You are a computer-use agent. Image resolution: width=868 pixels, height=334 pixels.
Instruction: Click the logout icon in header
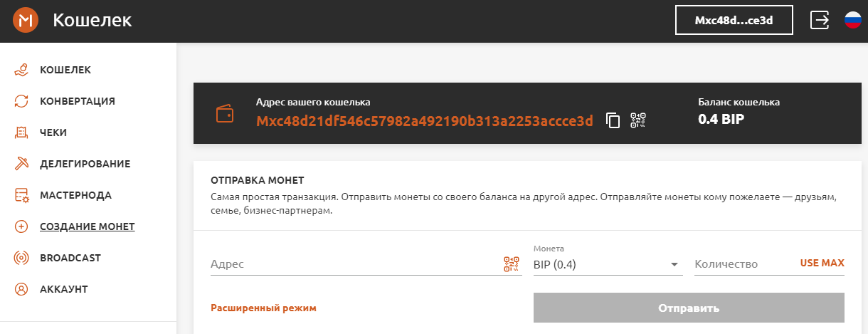coord(820,21)
